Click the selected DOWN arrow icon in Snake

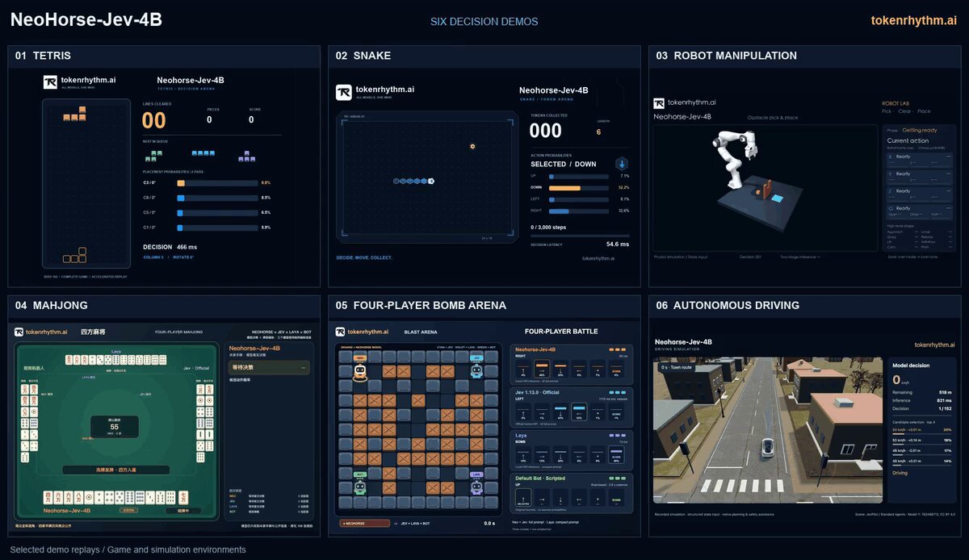pos(621,164)
